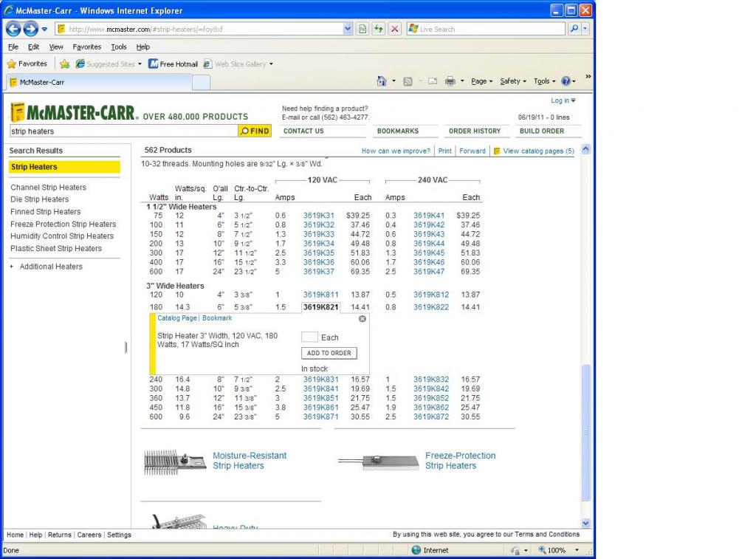Click the Help question mark icon
The width and height of the screenshot is (756, 559).
click(x=566, y=81)
